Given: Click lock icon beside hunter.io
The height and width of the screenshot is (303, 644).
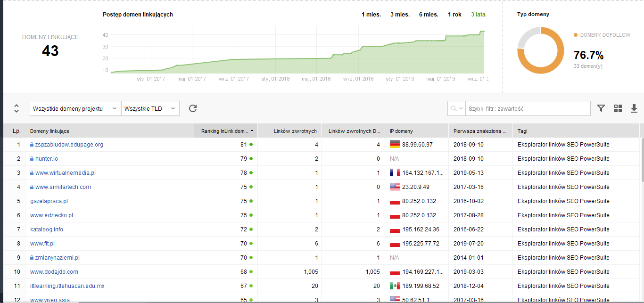Looking at the screenshot, I should pos(32,159).
